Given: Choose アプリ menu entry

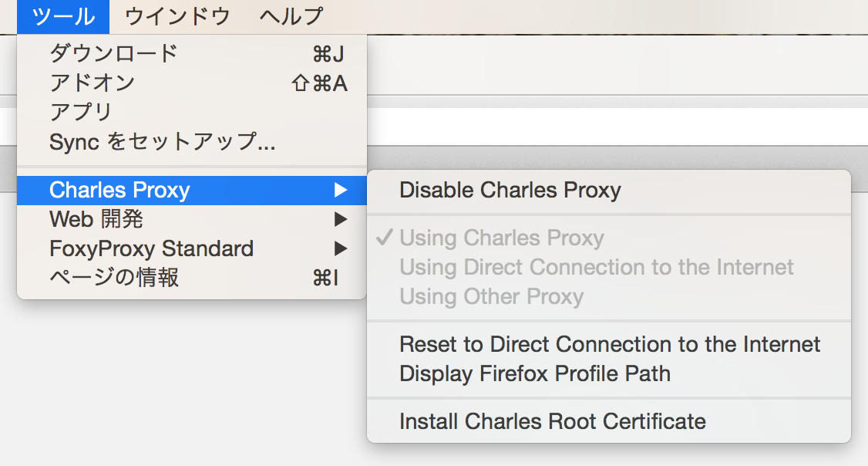Looking at the screenshot, I should pyautogui.click(x=192, y=113).
